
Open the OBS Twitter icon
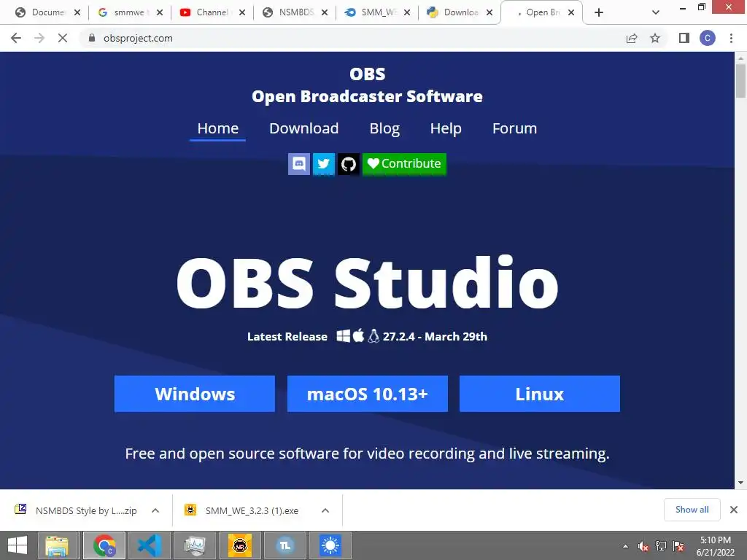pos(323,164)
